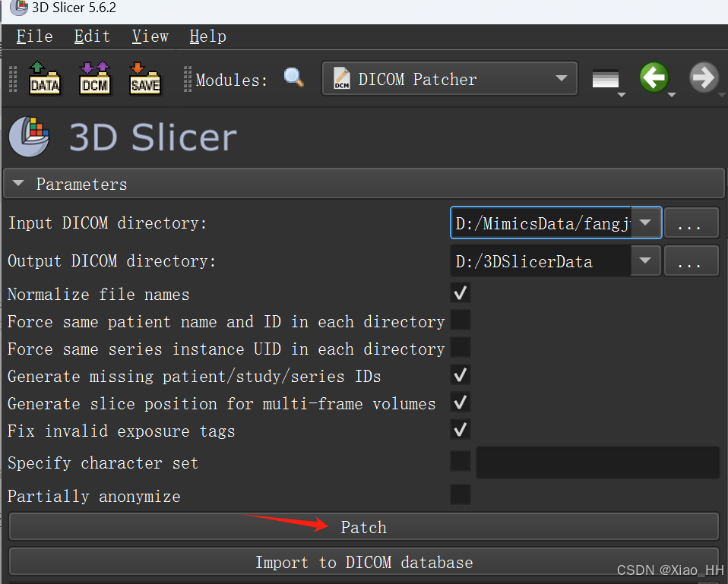Viewport: 728px width, 584px height.
Task: Click 'Modules:' label text
Action: pos(232,80)
